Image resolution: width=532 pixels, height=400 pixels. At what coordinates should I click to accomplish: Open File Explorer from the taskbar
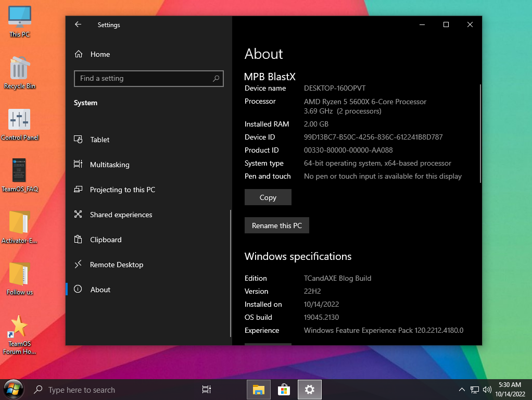(258, 390)
